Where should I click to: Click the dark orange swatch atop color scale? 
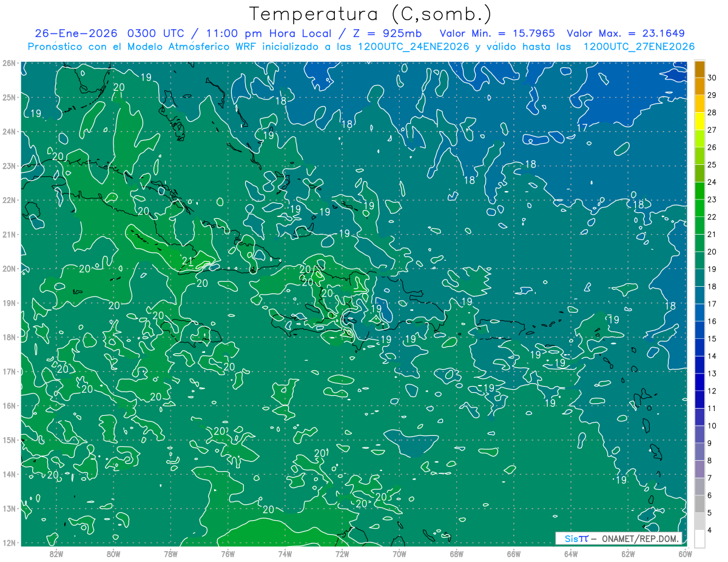tap(699, 69)
